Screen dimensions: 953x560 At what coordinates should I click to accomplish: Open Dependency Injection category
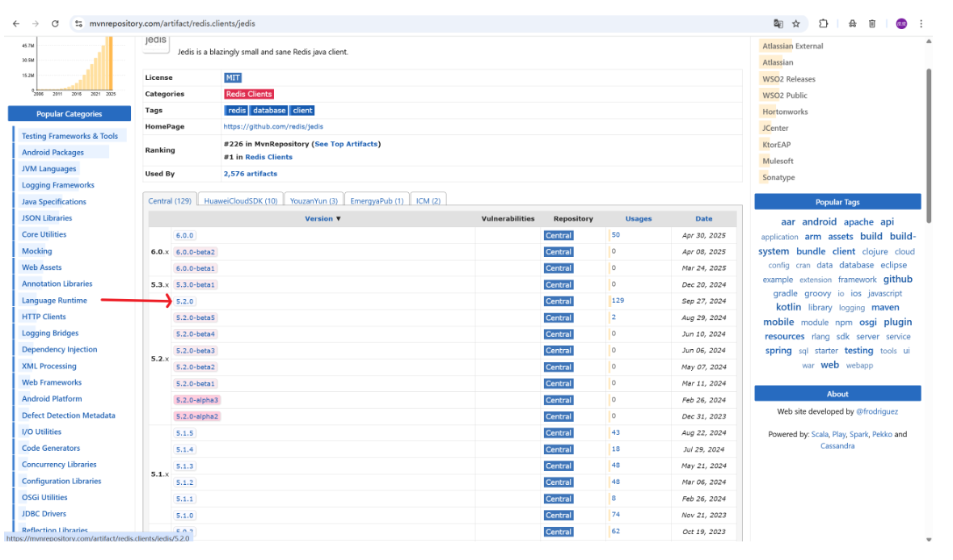click(59, 349)
